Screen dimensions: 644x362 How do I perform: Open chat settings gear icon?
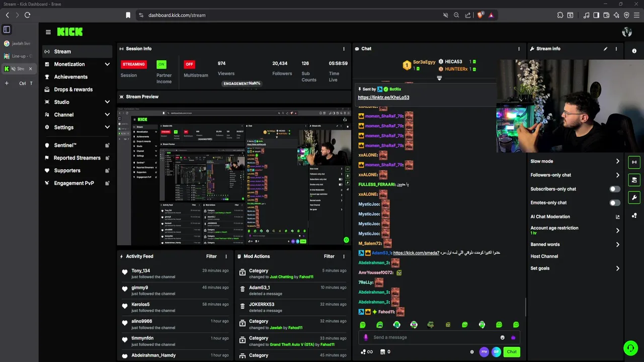point(472,352)
